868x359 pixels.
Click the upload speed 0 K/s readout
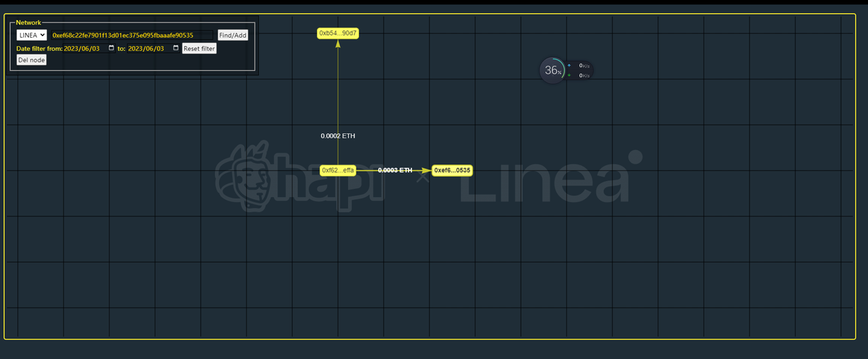pos(584,65)
